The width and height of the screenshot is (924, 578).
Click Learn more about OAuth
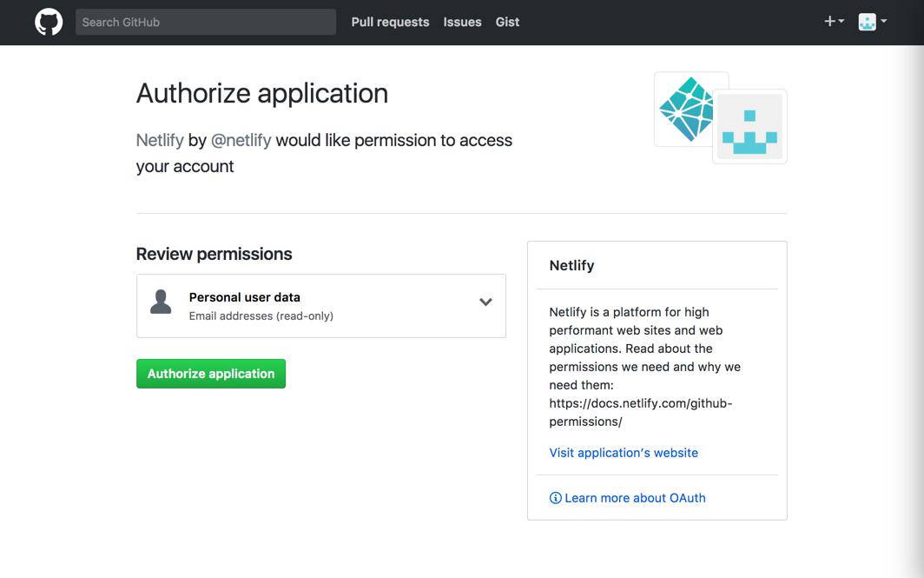(x=634, y=497)
